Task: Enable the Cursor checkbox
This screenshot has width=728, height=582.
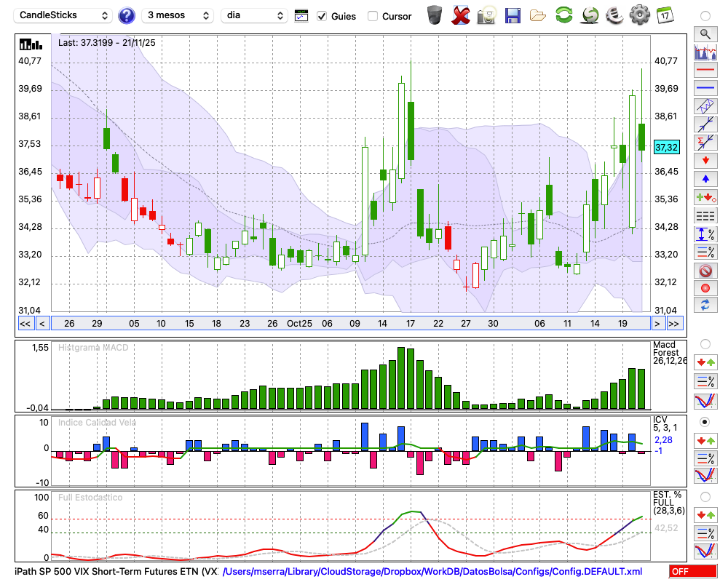Action: tap(373, 16)
